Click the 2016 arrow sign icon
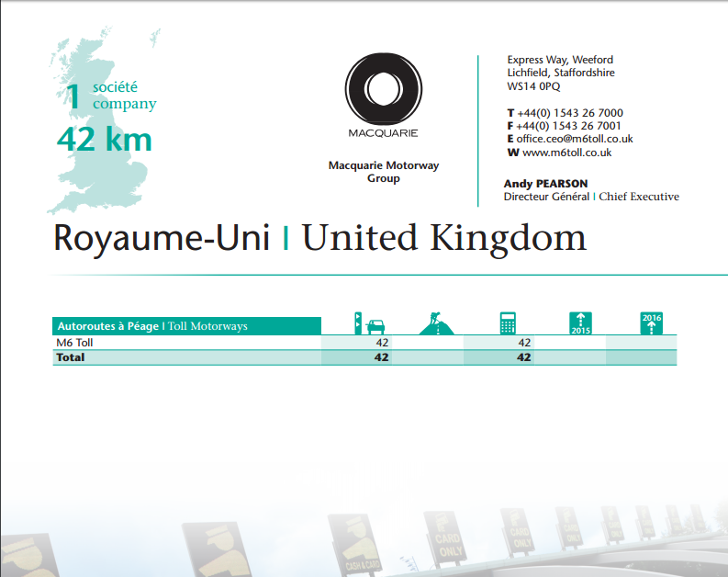Image resolution: width=728 pixels, height=577 pixels. [652, 323]
